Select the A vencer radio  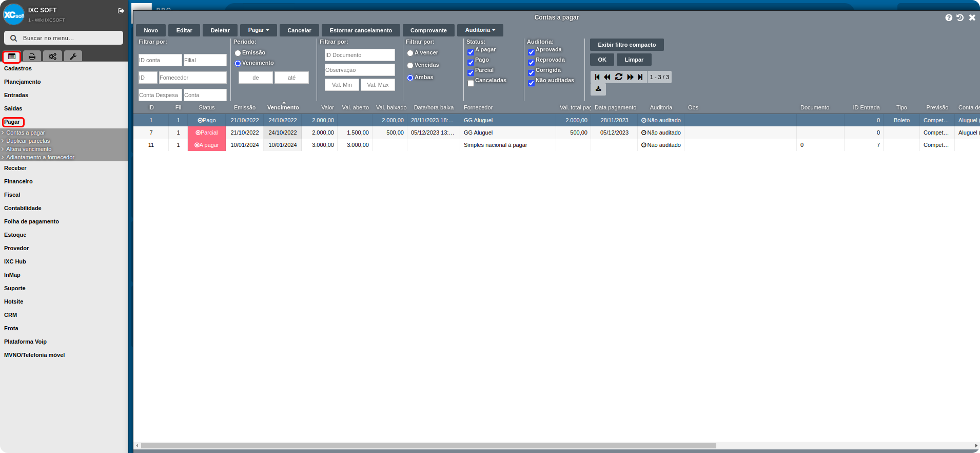(x=410, y=53)
